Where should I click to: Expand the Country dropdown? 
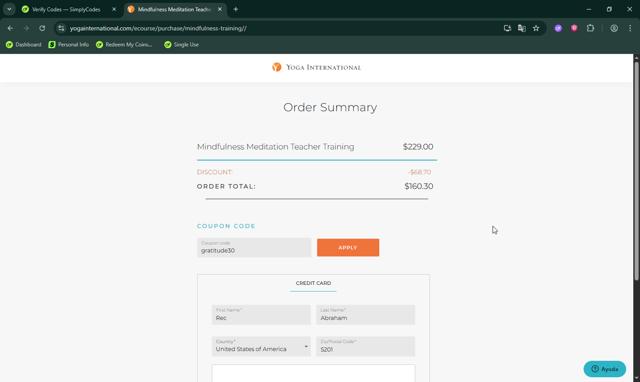261,346
